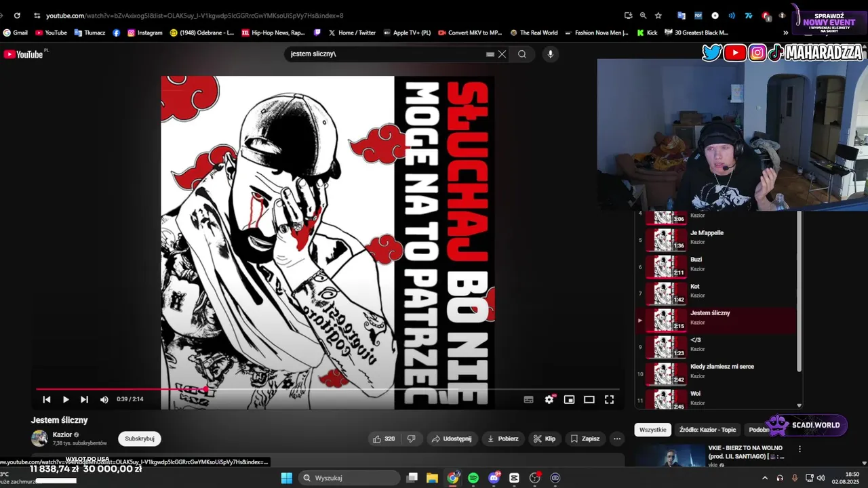Open Gmail bookmark
This screenshot has height=488, width=868.
pos(16,33)
